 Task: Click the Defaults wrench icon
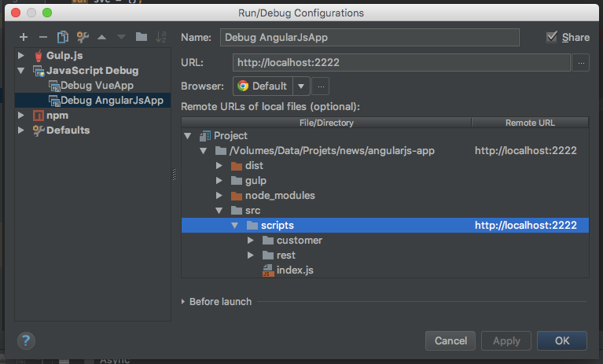39,131
